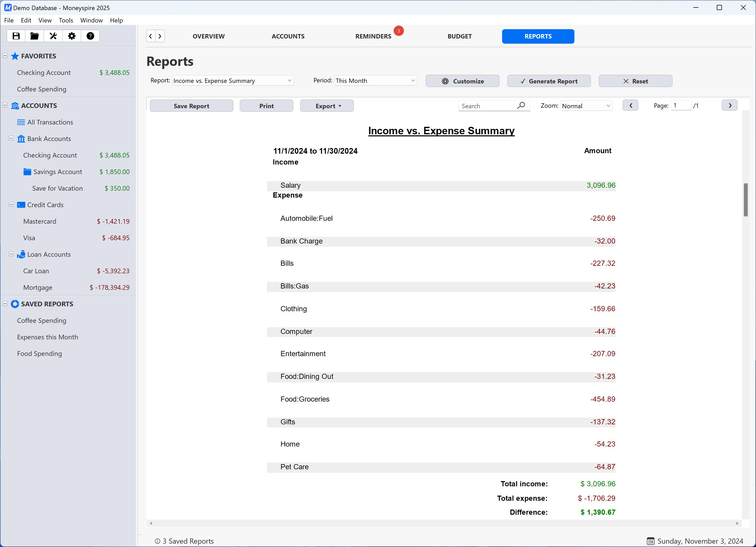Click the Print button

coord(266,106)
